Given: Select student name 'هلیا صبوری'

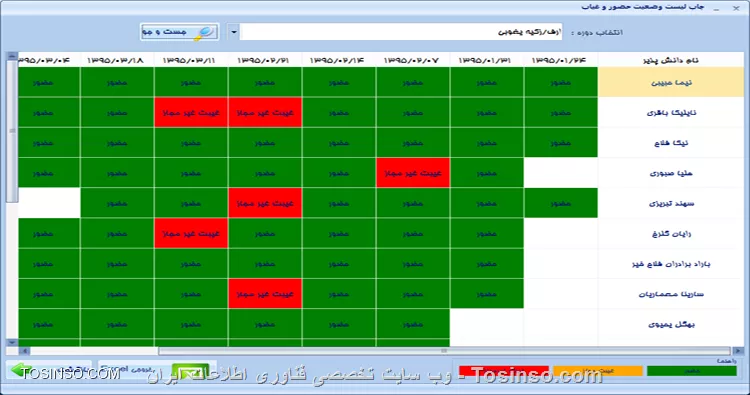Looking at the screenshot, I should 671,173.
